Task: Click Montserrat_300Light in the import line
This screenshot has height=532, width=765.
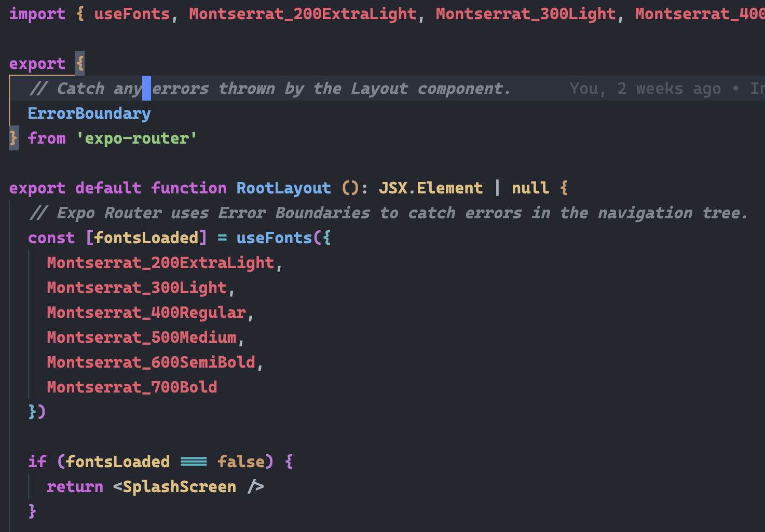Action: pyautogui.click(x=525, y=14)
